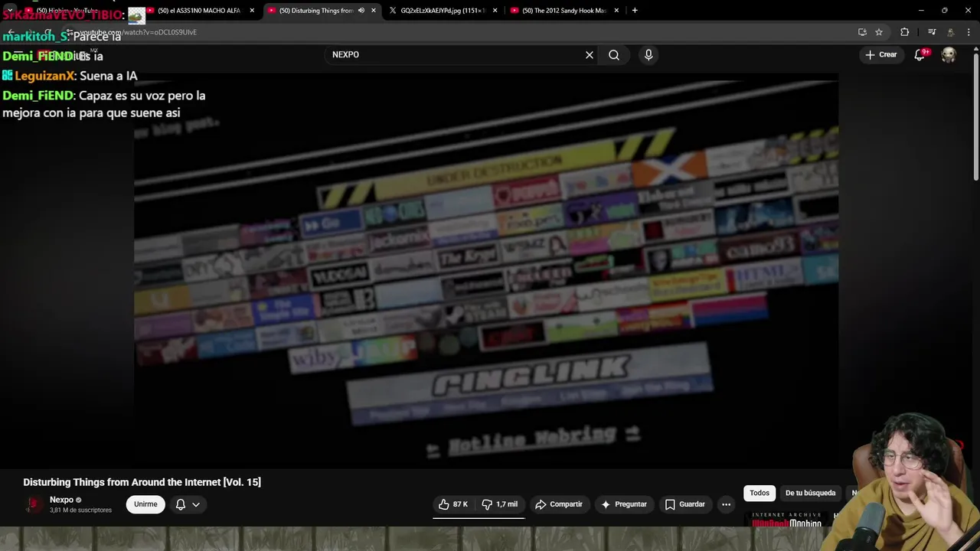Click the install app icon in address bar

862,32
